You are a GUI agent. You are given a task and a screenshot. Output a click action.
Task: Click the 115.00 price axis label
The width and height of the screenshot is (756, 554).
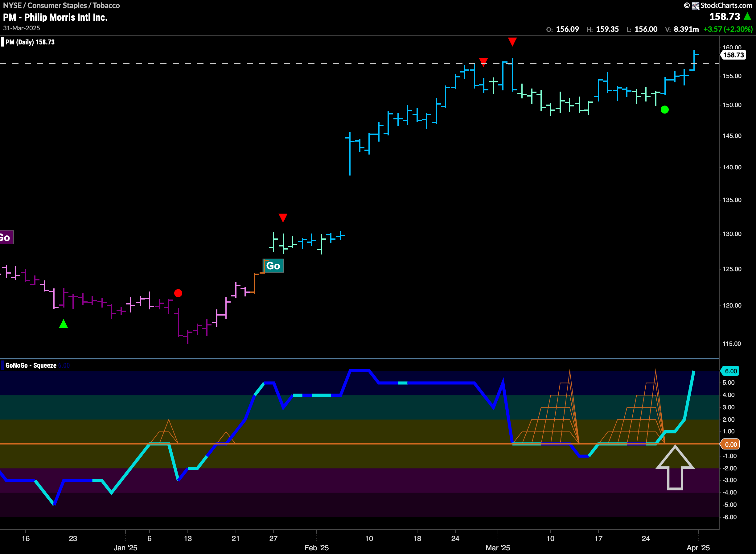pyautogui.click(x=732, y=343)
